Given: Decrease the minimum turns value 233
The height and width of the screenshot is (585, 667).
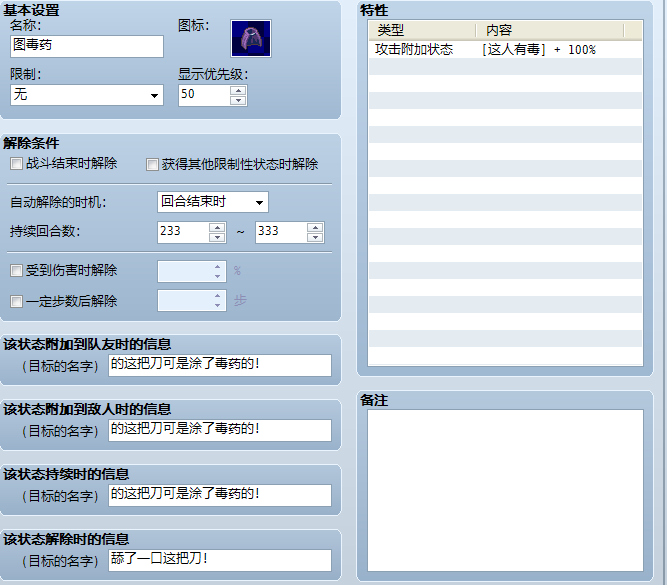Looking at the screenshot, I should 217,237.
